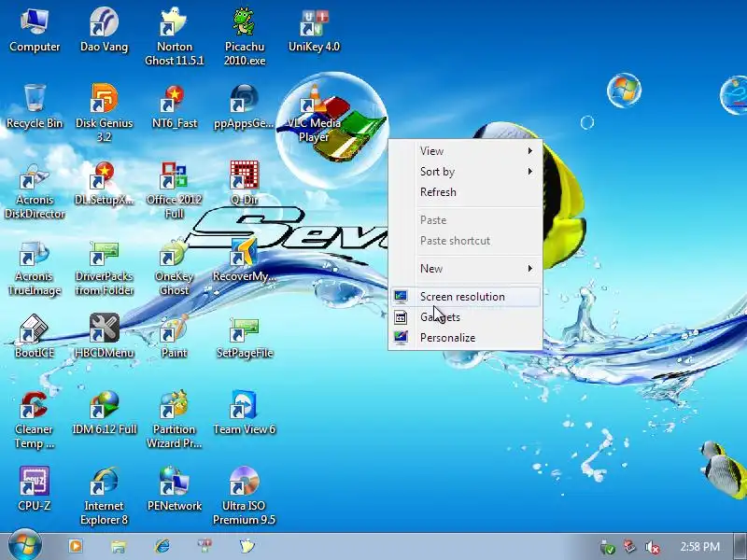Choose Refresh from the context menu

click(x=465, y=192)
